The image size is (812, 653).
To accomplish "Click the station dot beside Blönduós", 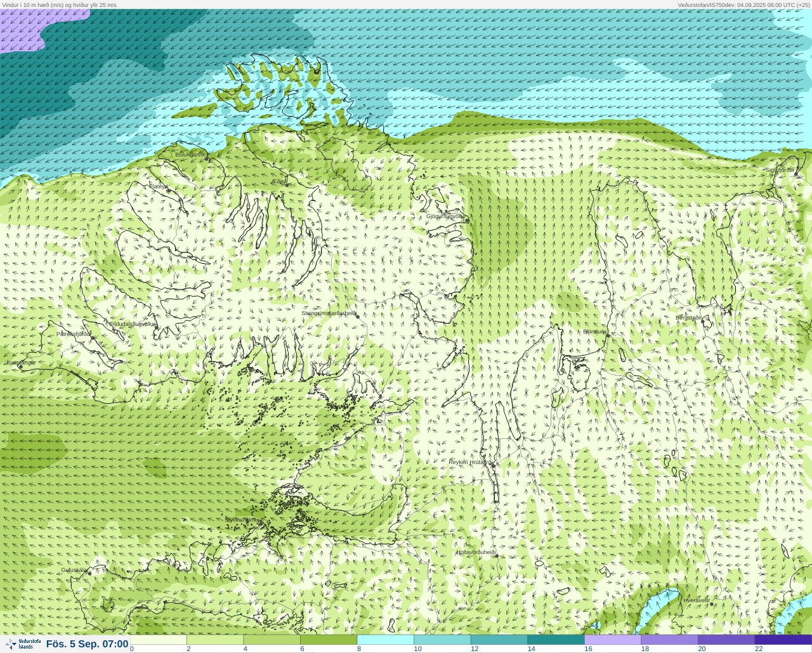I will pyautogui.click(x=607, y=336).
